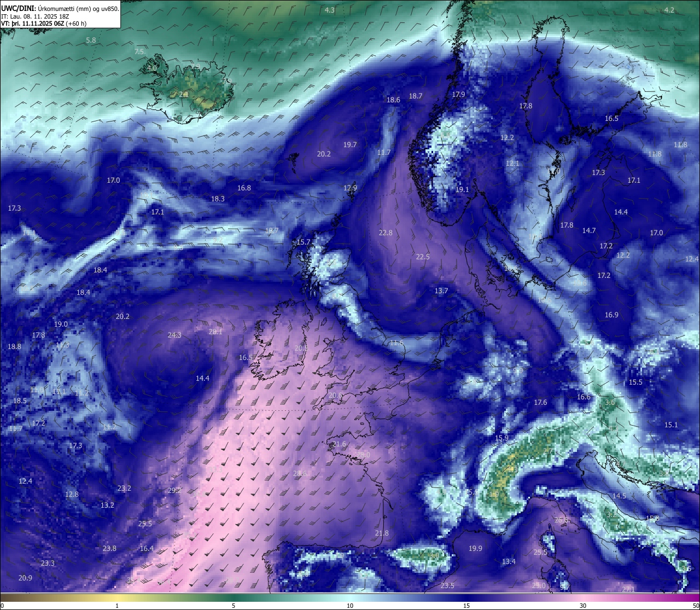Click the 12.1 value over Sweden
The image size is (700, 610).
[x=512, y=164]
